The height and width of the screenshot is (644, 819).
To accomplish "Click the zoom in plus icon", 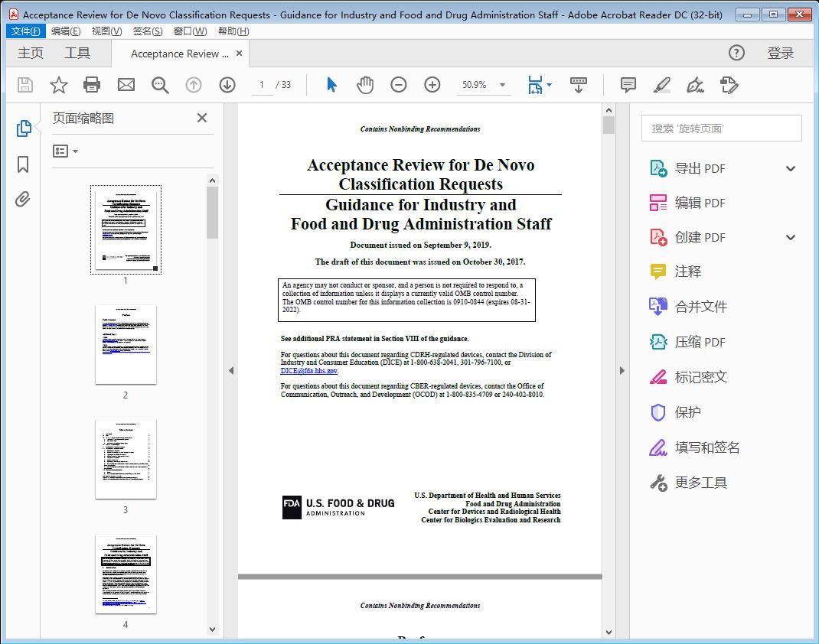I will [432, 85].
